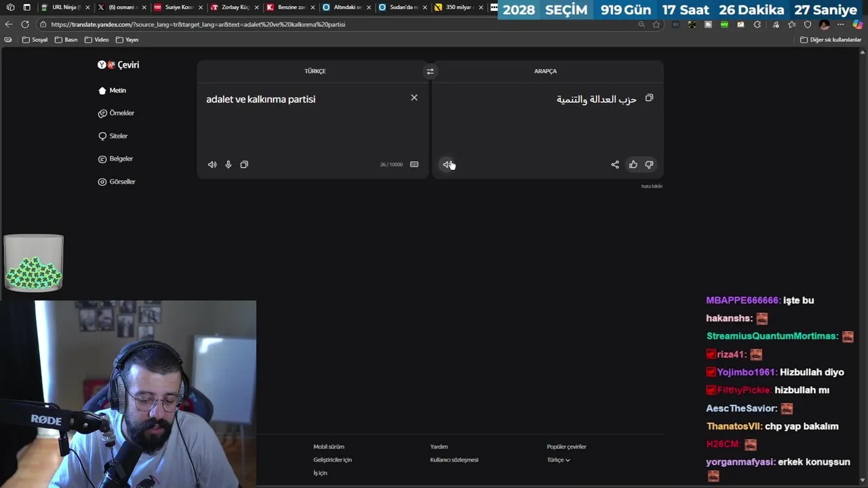Switch to Suriye Koso tab
Image resolution: width=868 pixels, height=488 pixels.
click(x=178, y=7)
